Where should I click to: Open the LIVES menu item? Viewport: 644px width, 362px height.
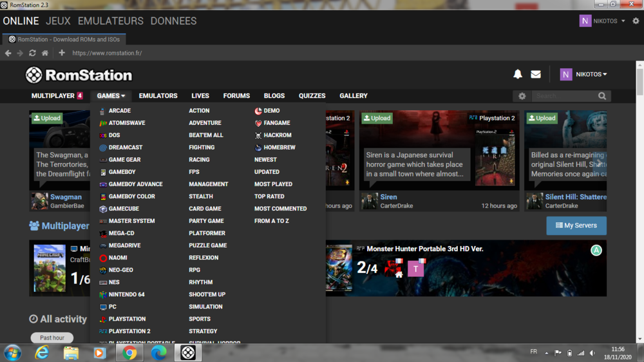pos(200,96)
